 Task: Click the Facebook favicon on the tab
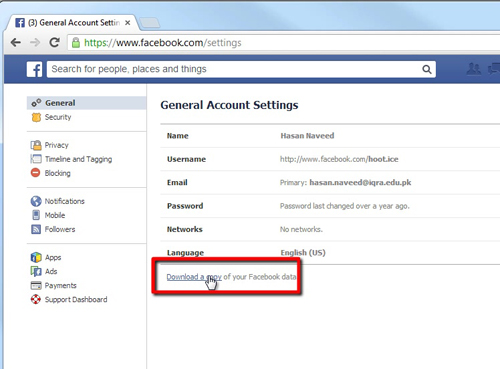[x=20, y=23]
